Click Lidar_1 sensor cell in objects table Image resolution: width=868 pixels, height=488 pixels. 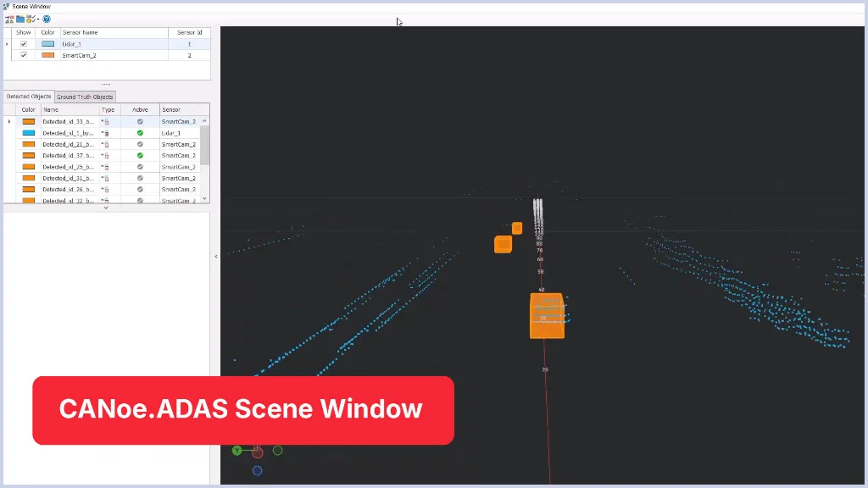(180, 133)
